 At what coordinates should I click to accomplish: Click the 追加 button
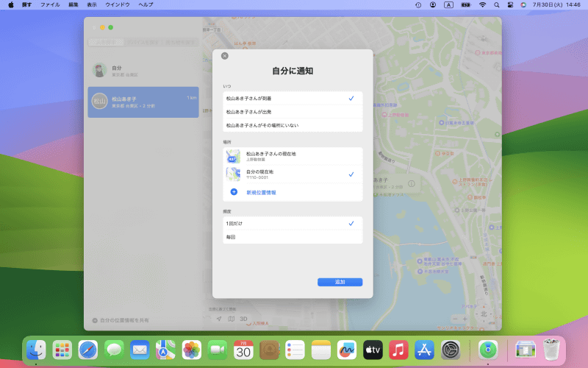[x=340, y=282]
